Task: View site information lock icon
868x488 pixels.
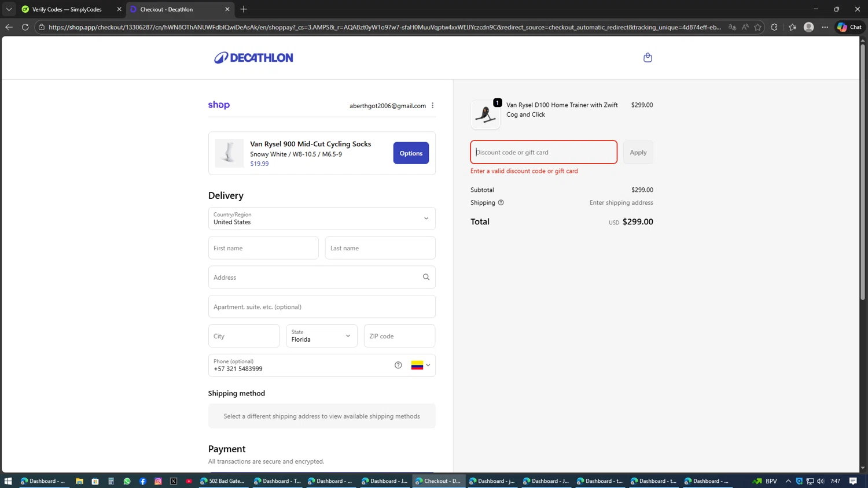Action: 42,27
